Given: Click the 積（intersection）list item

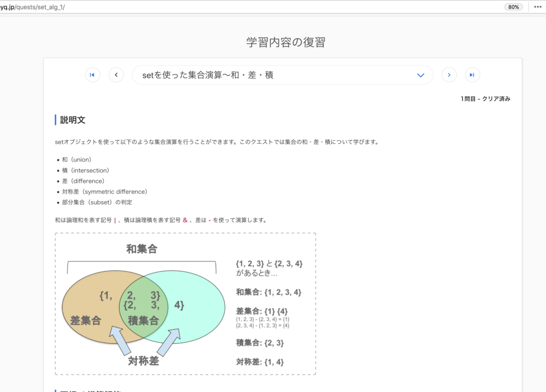Looking at the screenshot, I should point(85,170).
